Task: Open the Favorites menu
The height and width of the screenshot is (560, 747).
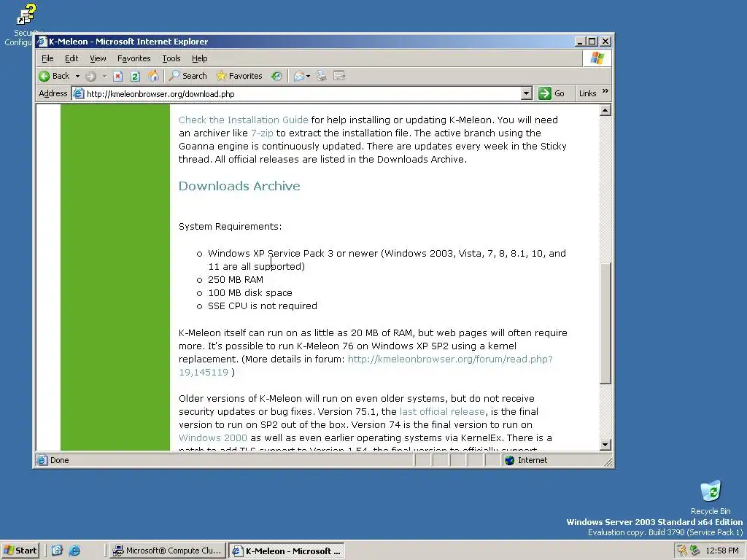Action: coord(134,58)
